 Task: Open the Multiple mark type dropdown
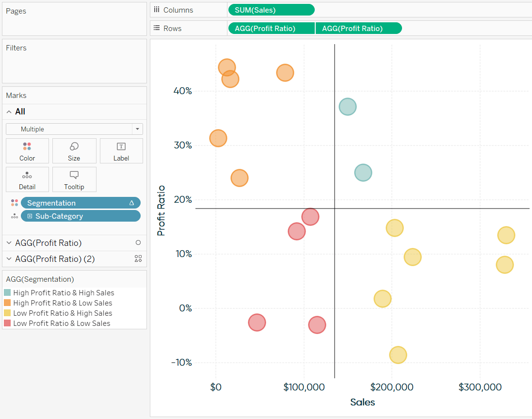[137, 129]
